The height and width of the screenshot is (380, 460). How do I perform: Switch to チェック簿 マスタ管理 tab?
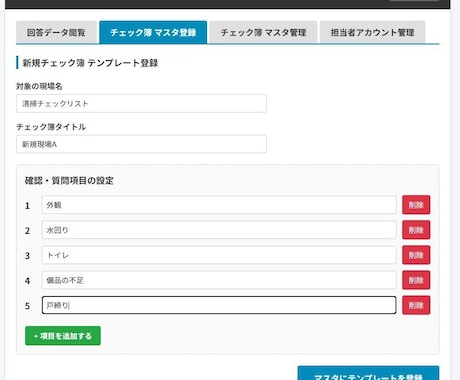tap(263, 32)
